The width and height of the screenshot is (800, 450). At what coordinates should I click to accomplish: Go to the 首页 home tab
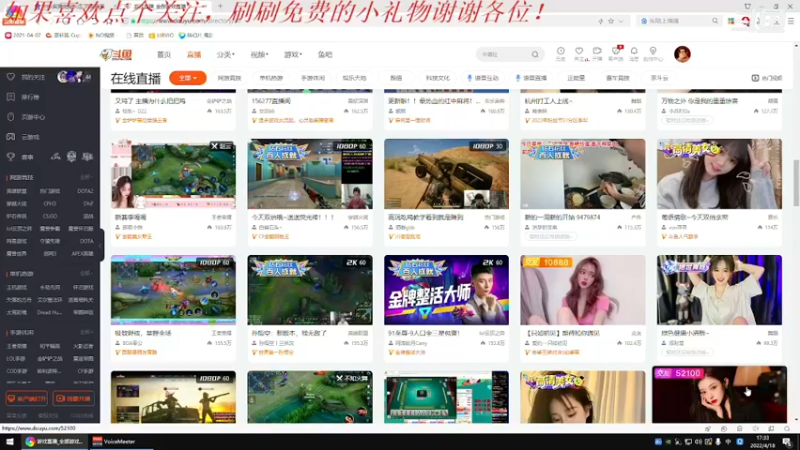click(164, 55)
